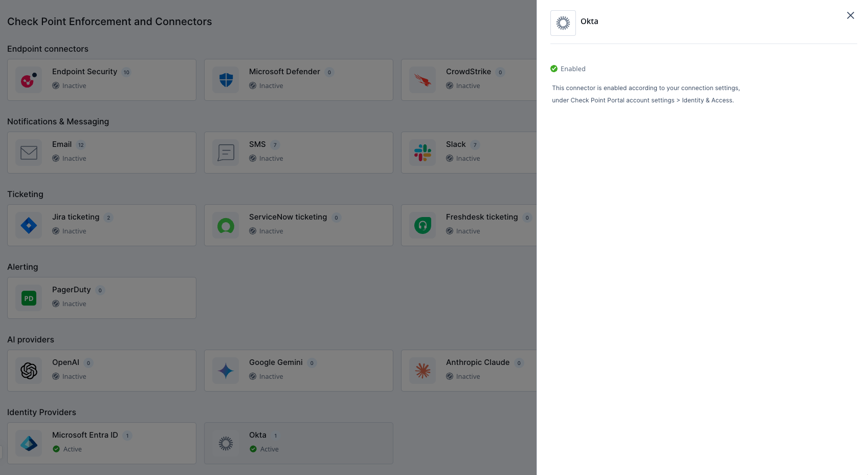Select the PagerDuty title

coord(72,290)
